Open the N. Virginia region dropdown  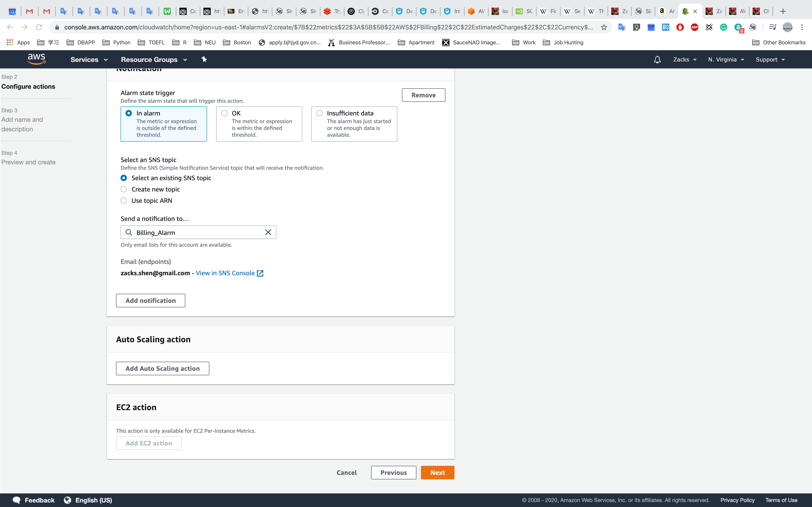[x=726, y=60]
